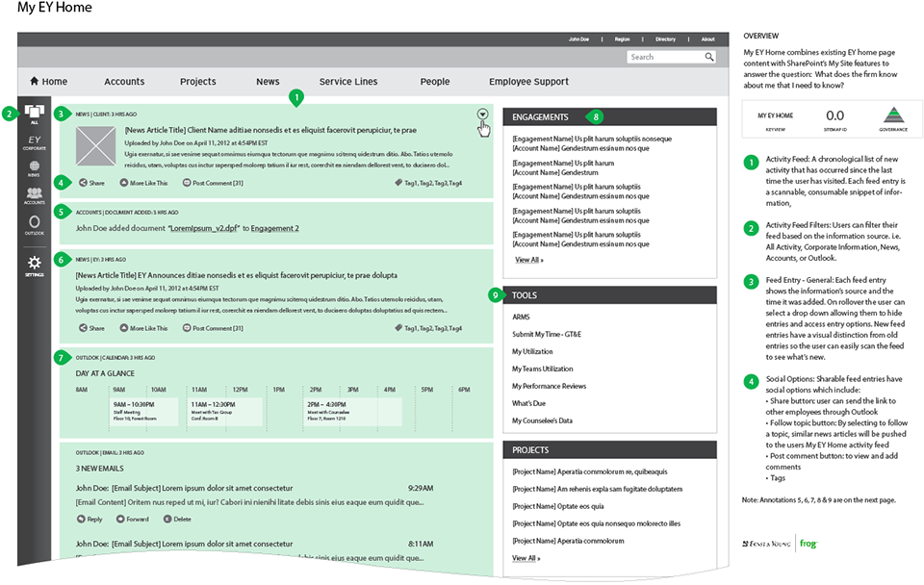Screen dimensions: 924x585
Task: Open Submit My Time - GT&E tool
Action: click(547, 334)
